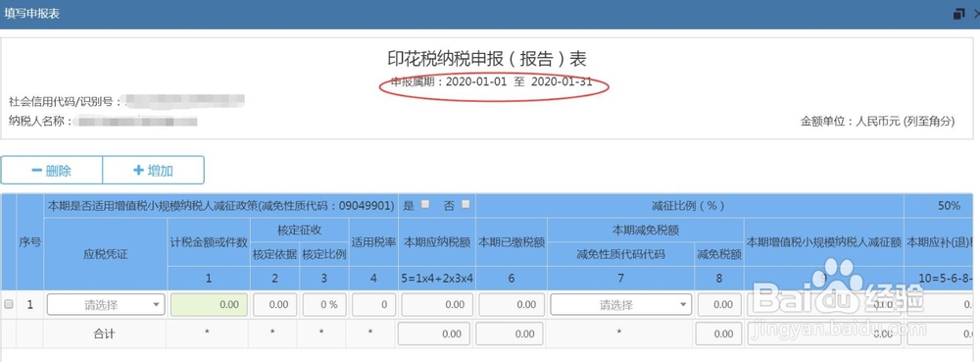The height and width of the screenshot is (362, 980).
Task: Select the row 1 checkbox
Action: coord(8,304)
